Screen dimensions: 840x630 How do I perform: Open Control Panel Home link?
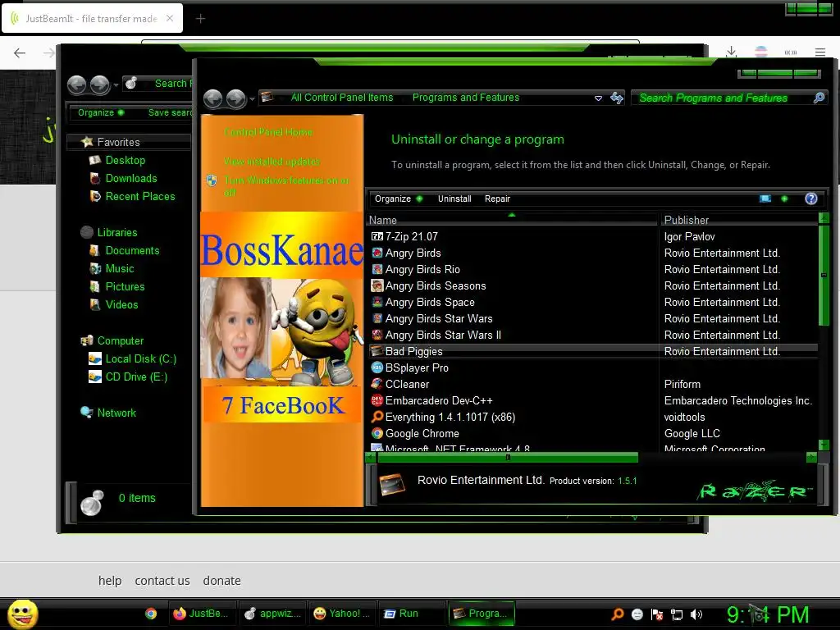click(268, 132)
